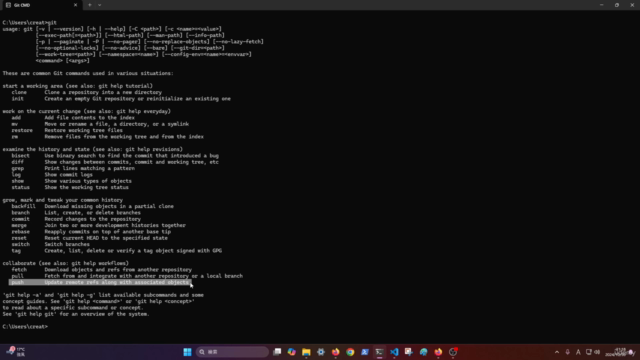Image resolution: width=640 pixels, height=360 pixels.
Task: Click 'These are common Git commands' line
Action: point(88,73)
